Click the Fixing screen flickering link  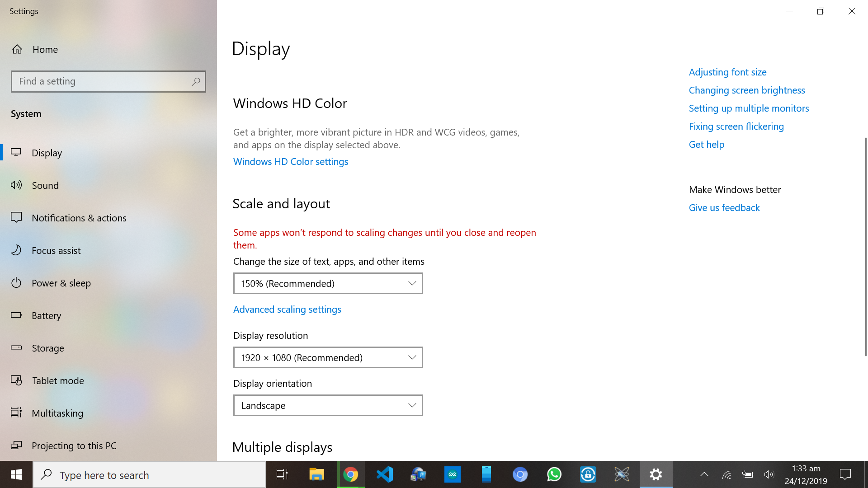pyautogui.click(x=736, y=126)
